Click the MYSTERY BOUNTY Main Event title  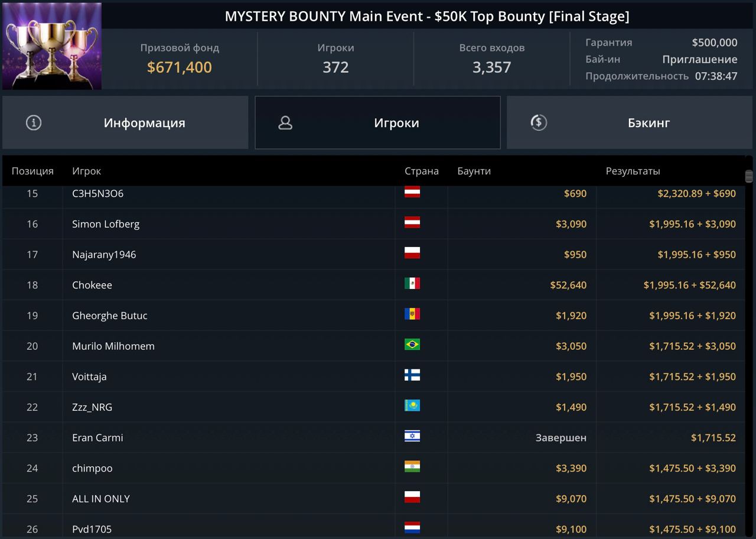click(x=427, y=17)
